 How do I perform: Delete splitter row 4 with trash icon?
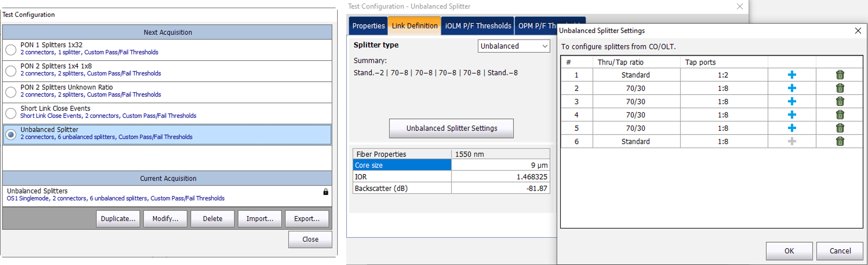point(840,115)
